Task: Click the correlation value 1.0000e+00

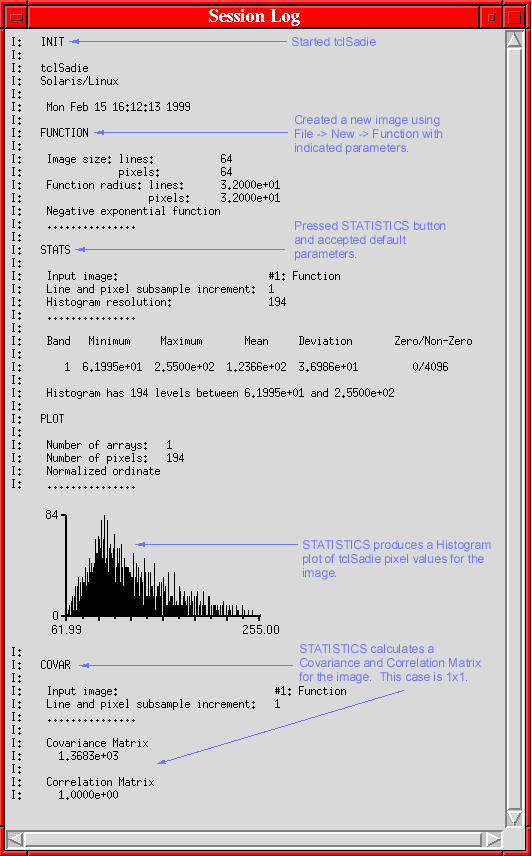Action: 88,795
